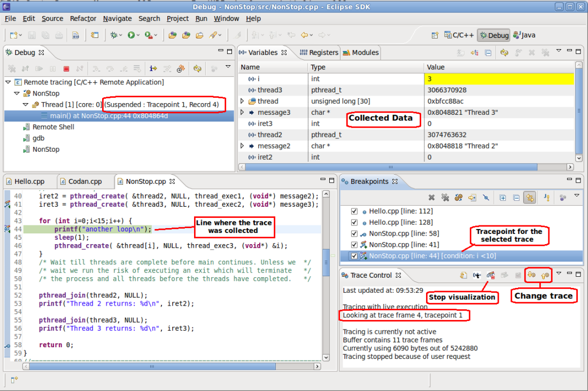Switch to the Hello.cpp editor tab
588x391 pixels.
coord(26,182)
